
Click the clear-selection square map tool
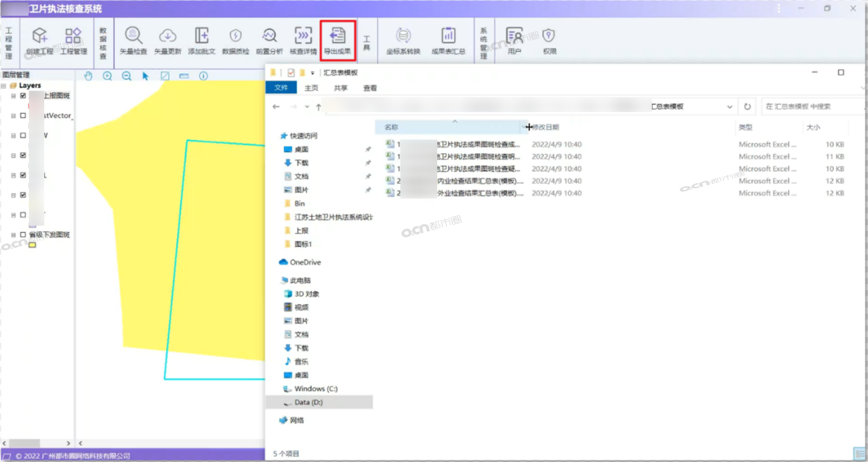tap(165, 76)
